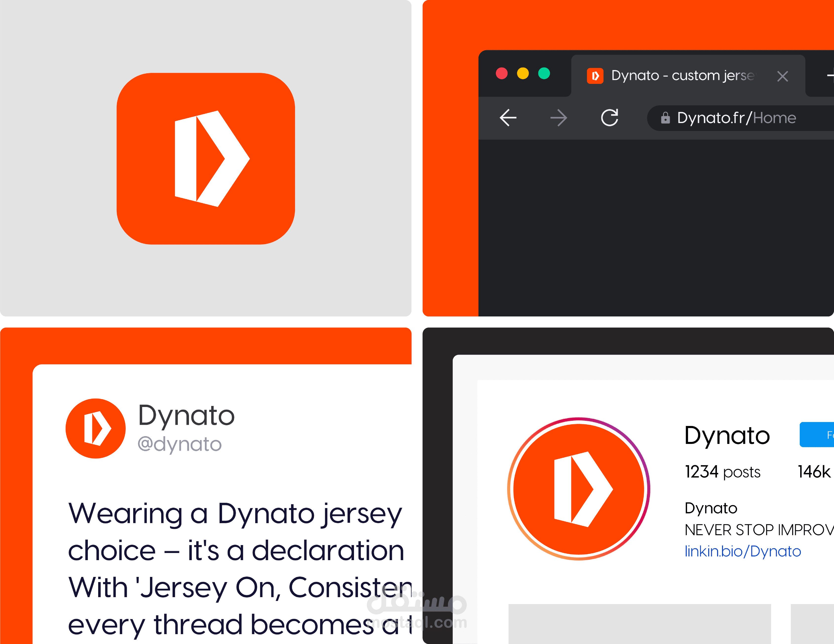Click the 146k followers count
Screen dimensions: 834x644
814,472
